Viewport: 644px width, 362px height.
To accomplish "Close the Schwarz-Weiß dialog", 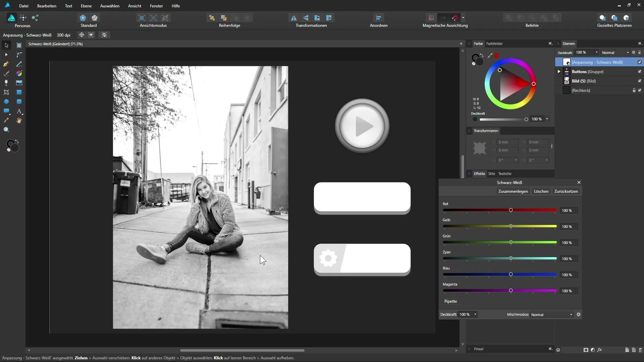I will (x=579, y=182).
